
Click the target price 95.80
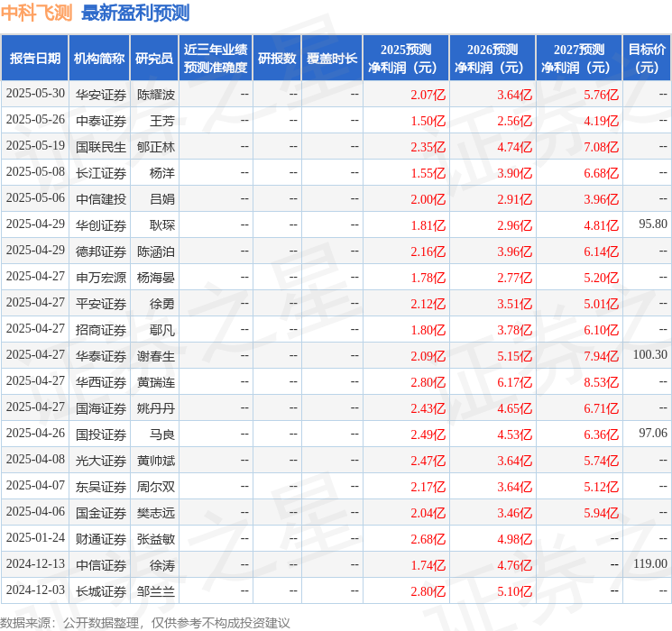[653, 224]
